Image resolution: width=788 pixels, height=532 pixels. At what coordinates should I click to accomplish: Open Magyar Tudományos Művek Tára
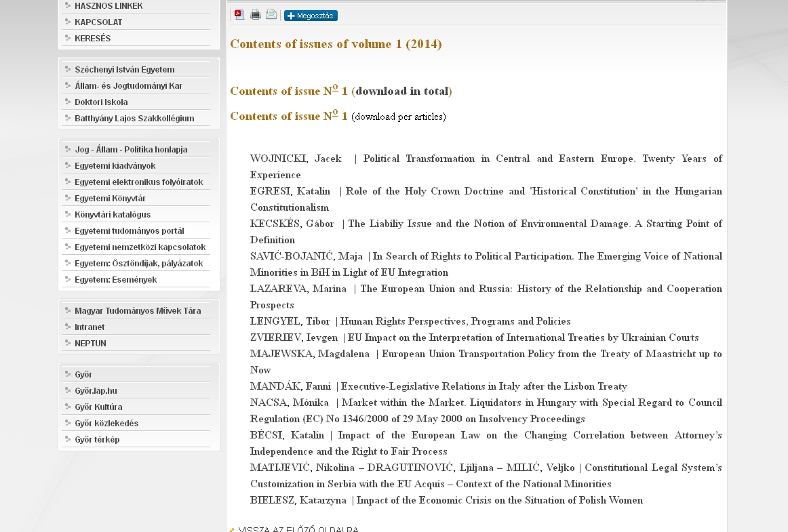(138, 311)
